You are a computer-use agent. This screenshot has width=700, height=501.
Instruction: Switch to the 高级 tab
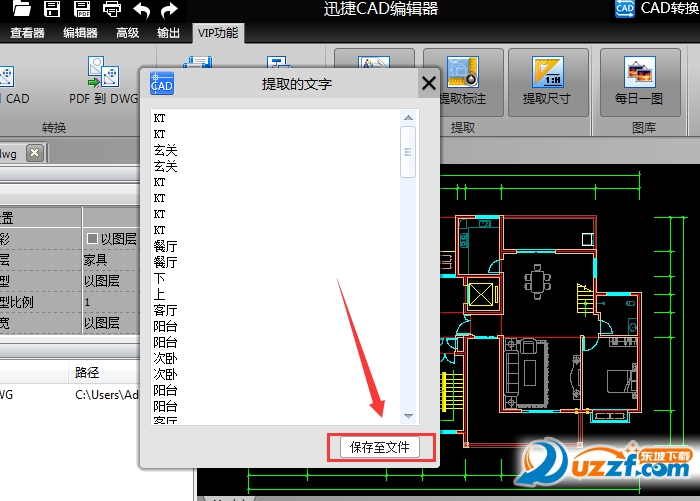(127, 33)
